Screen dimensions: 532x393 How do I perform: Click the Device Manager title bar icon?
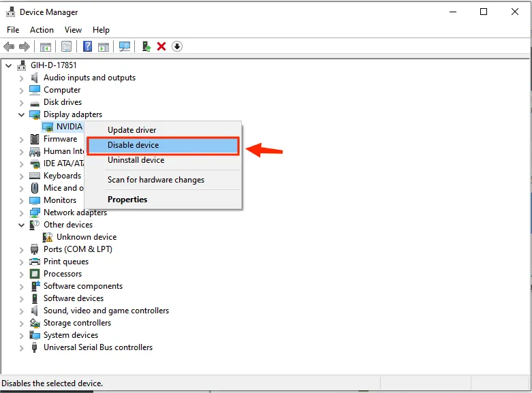[10, 12]
